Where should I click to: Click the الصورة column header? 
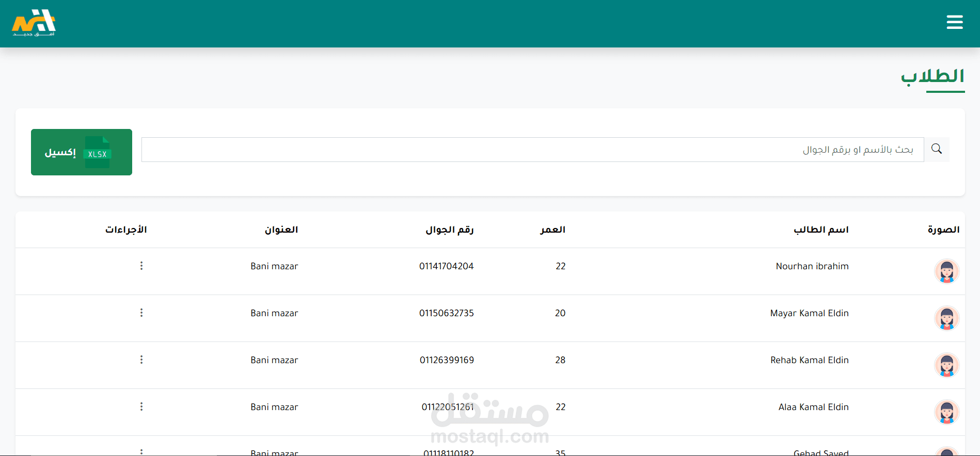pos(943,230)
